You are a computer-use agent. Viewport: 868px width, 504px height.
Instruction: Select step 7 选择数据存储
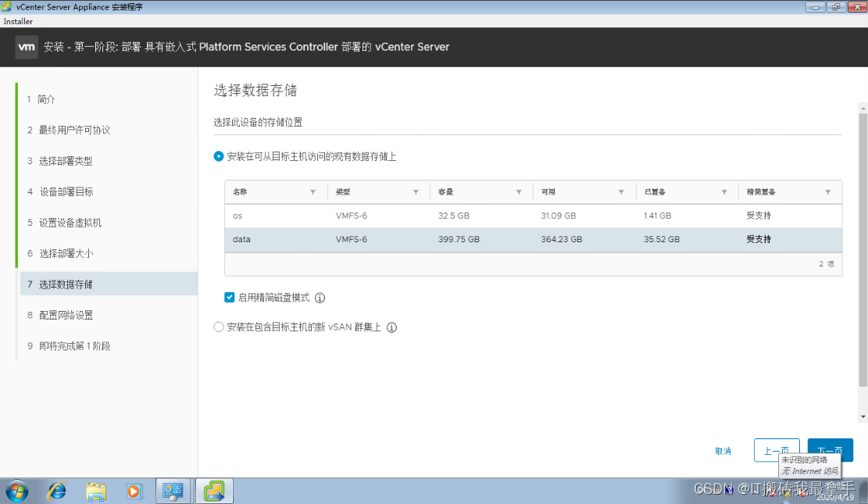109,284
